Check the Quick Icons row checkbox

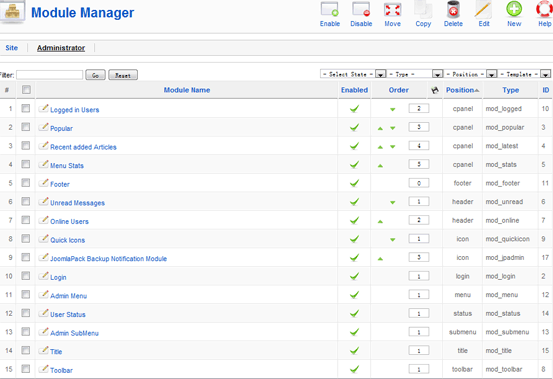25,239
